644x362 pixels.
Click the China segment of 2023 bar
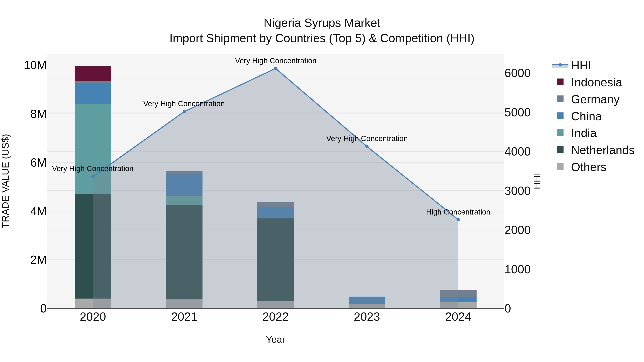367,300
